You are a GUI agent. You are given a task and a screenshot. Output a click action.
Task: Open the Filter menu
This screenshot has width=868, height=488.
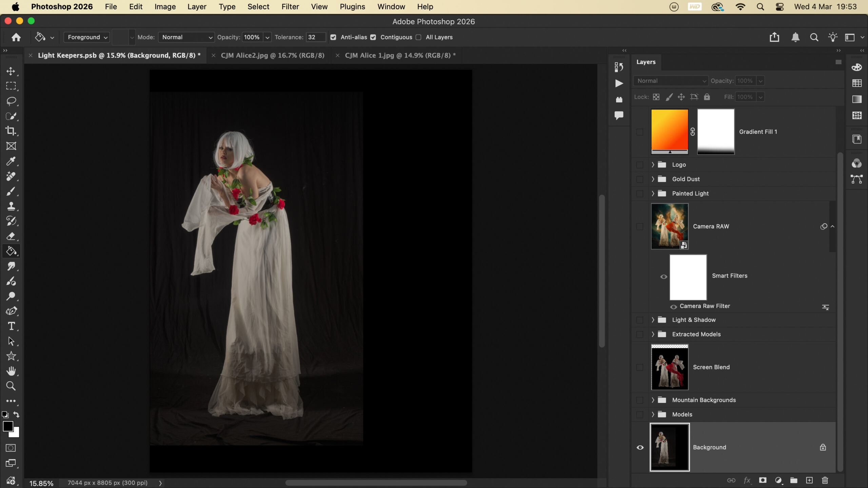tap(290, 7)
